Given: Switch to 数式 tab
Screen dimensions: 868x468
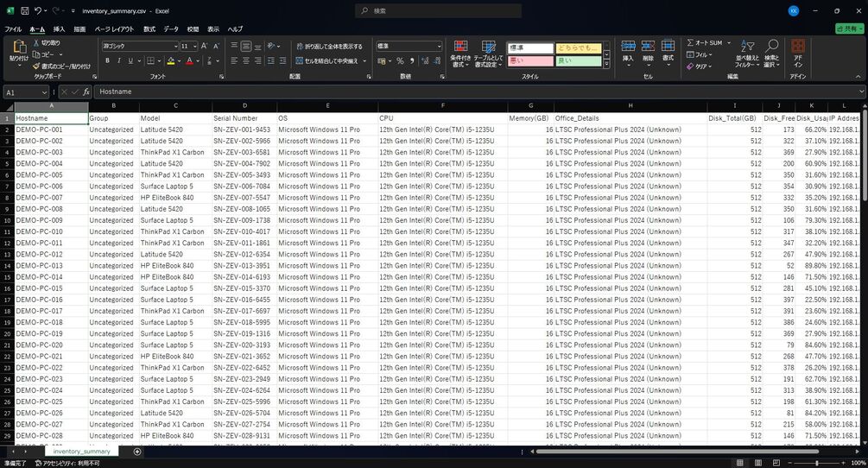Looking at the screenshot, I should (x=149, y=29).
